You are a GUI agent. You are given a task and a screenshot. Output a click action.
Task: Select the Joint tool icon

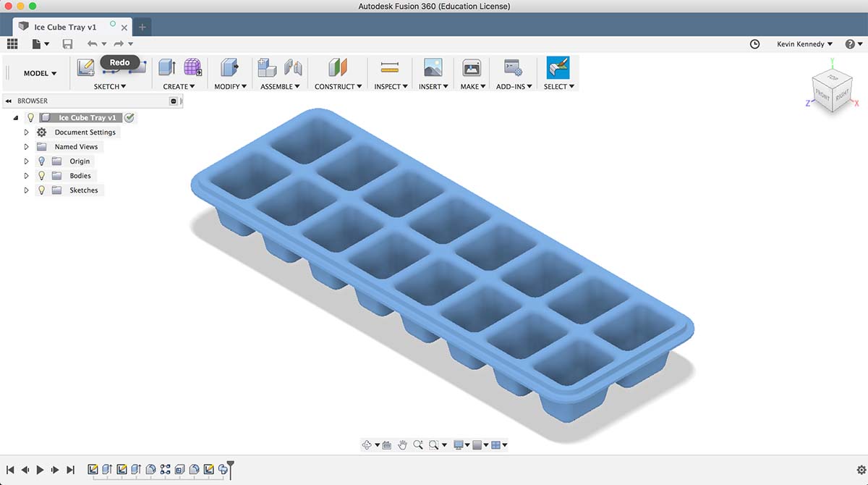click(x=293, y=68)
